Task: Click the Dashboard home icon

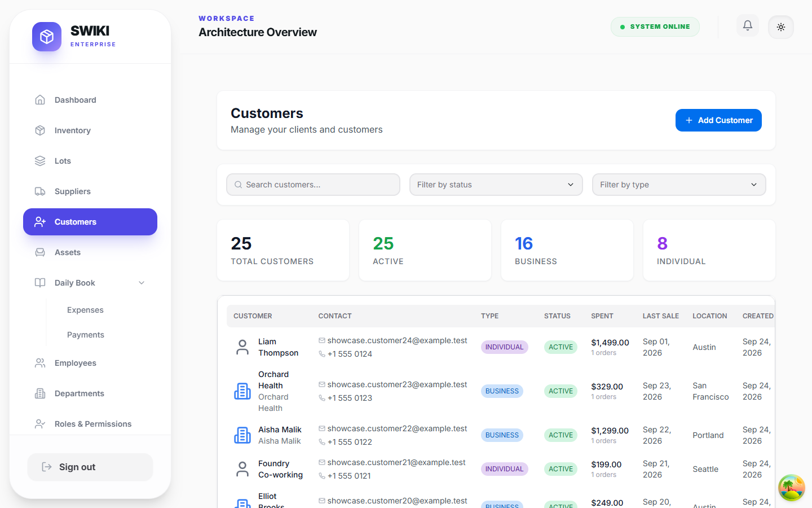Action: (40, 100)
